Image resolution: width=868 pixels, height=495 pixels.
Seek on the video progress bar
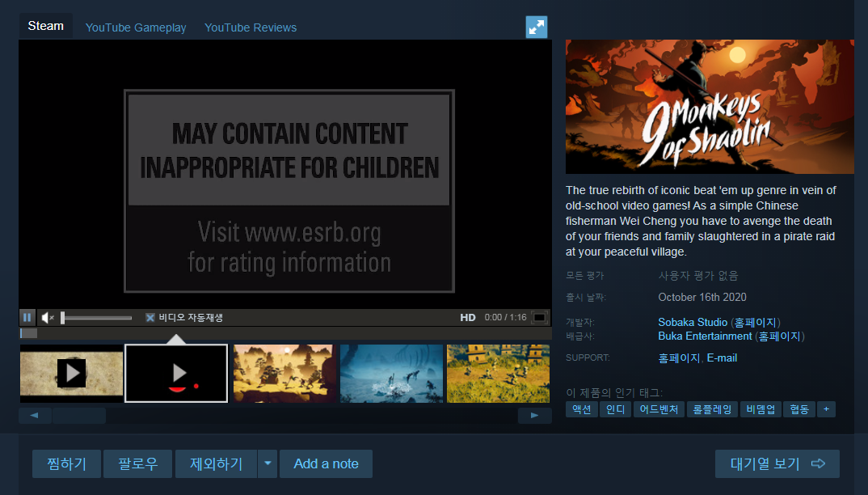point(285,333)
